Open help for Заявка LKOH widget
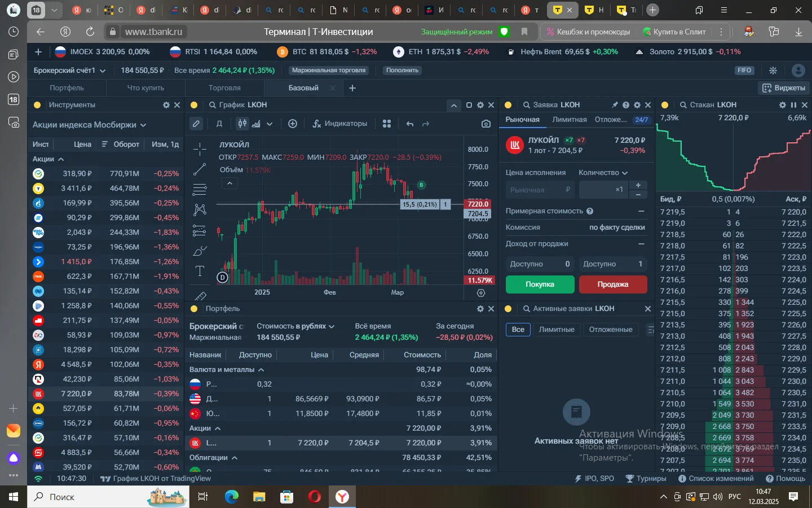Screen dimensions: 812x508 pos(626,105)
